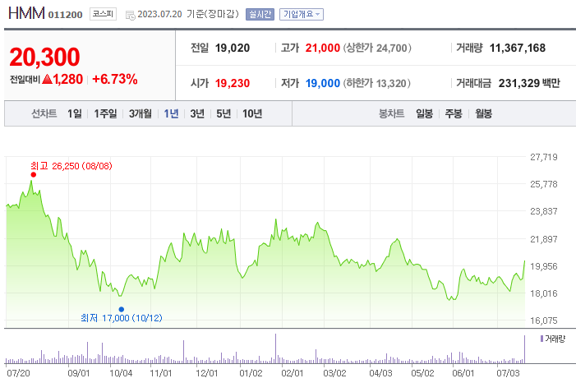Click the blue 최저 low-point dot on chart

122,309
